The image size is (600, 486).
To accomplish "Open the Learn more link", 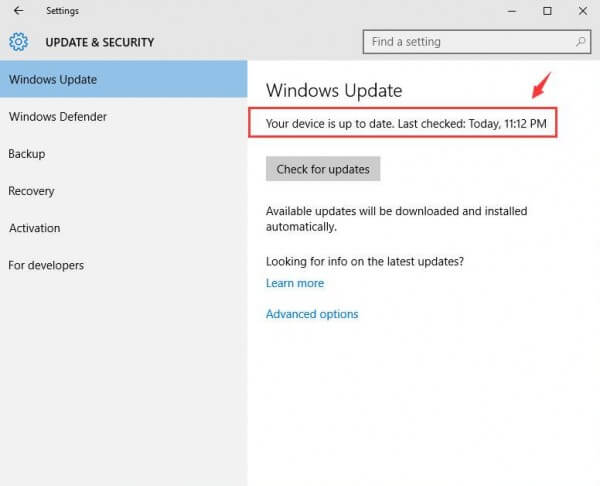I will pyautogui.click(x=295, y=283).
